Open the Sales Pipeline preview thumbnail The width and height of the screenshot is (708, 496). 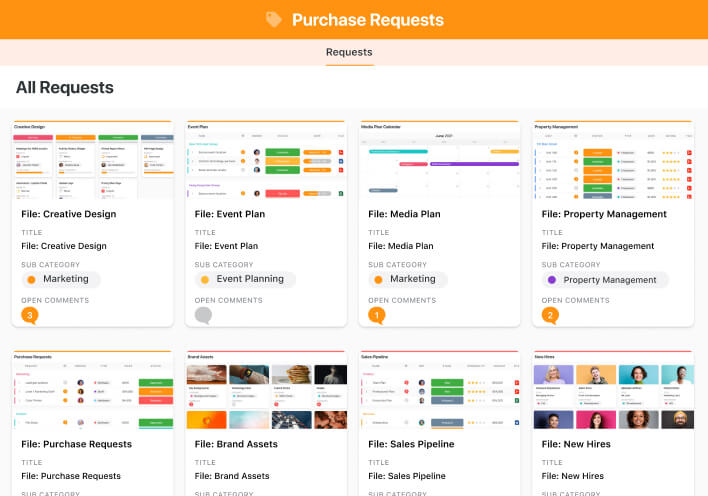439,390
